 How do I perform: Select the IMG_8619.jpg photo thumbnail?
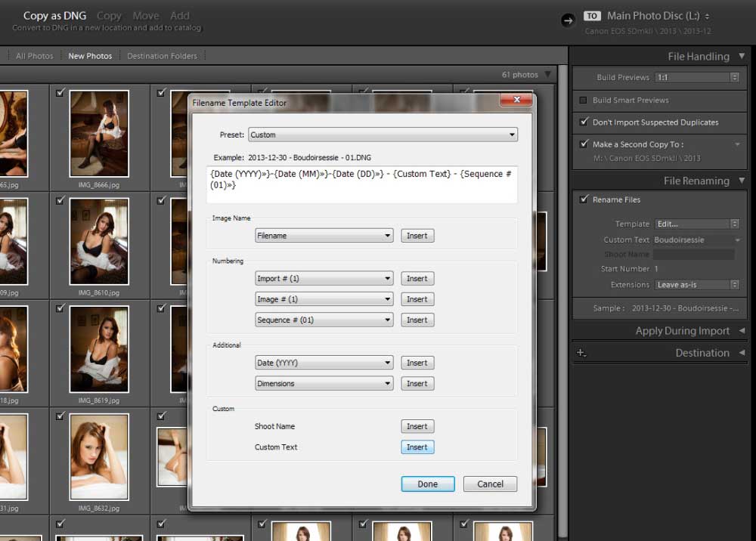click(99, 349)
